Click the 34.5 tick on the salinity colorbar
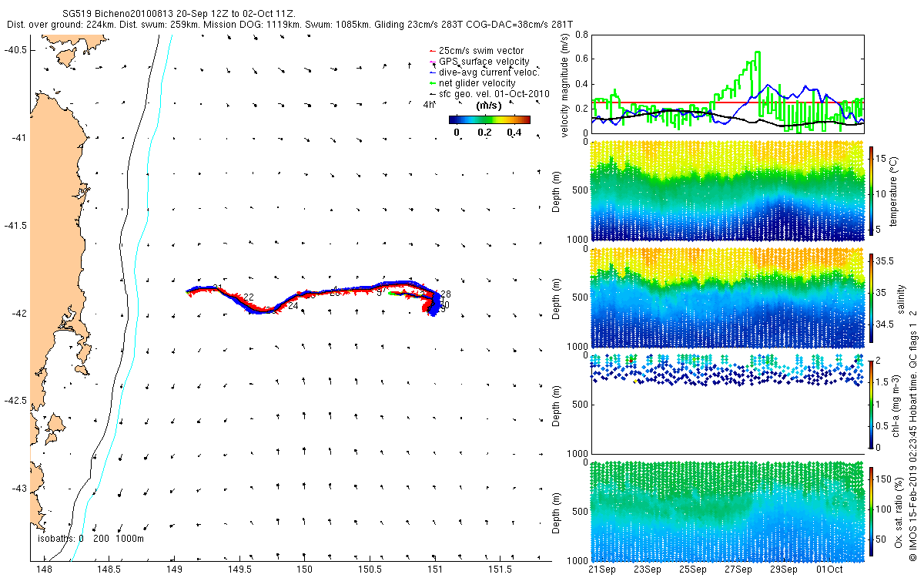The width and height of the screenshot is (924, 578). coord(885,324)
